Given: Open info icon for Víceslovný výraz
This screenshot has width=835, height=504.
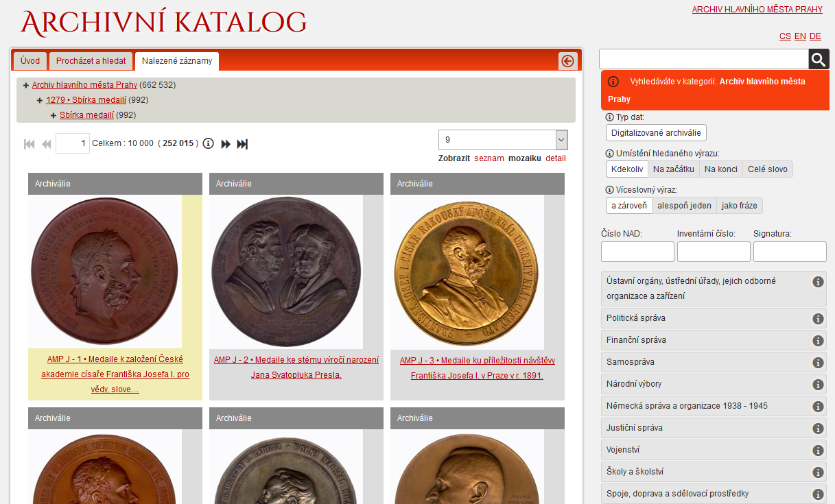Looking at the screenshot, I should coord(610,190).
